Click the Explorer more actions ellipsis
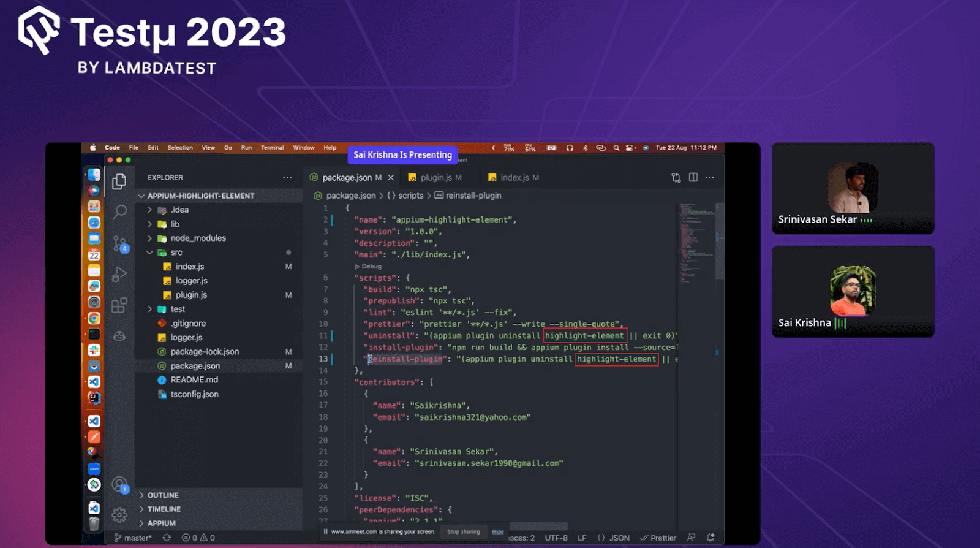Screen dimensions: 980x548 point(287,177)
